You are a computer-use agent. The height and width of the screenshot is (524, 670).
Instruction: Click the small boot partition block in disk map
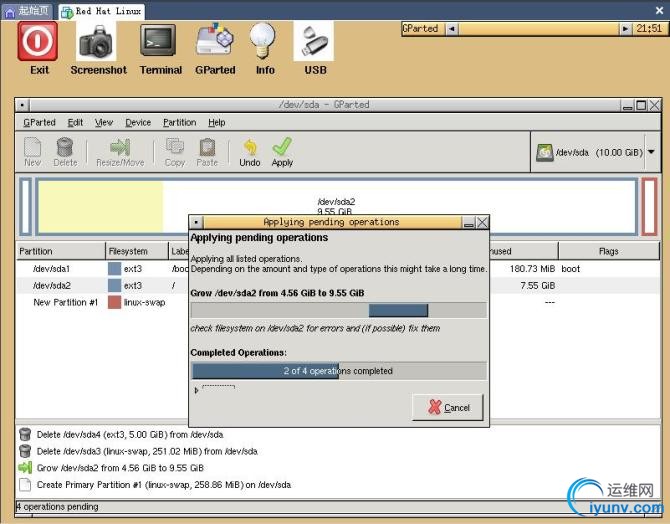coord(26,207)
